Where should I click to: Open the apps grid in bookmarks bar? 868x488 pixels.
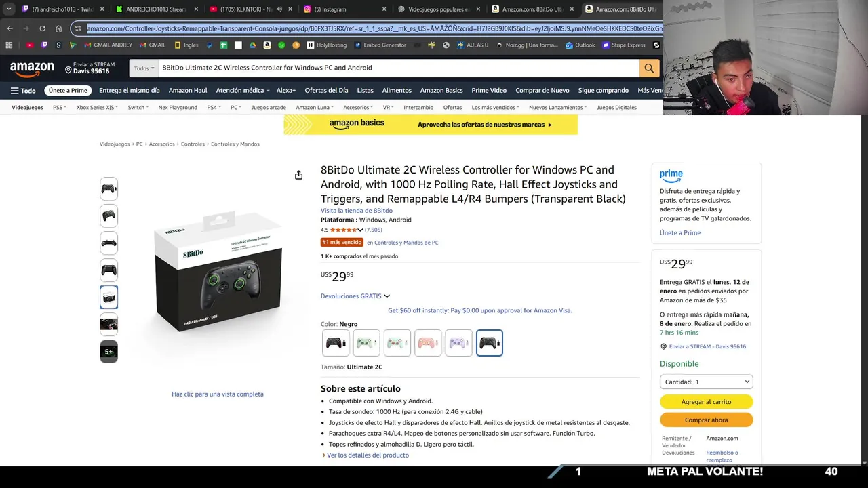9,45
